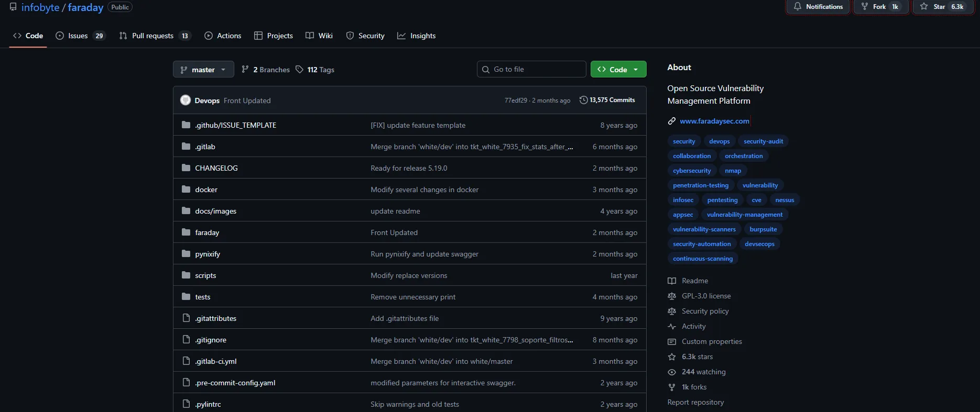Image resolution: width=980 pixels, height=412 pixels.
Task: Click the 244 watching eye icon
Action: click(x=672, y=372)
